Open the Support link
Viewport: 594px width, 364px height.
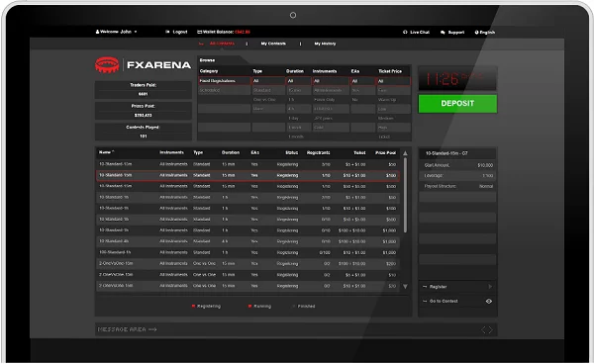click(x=456, y=33)
